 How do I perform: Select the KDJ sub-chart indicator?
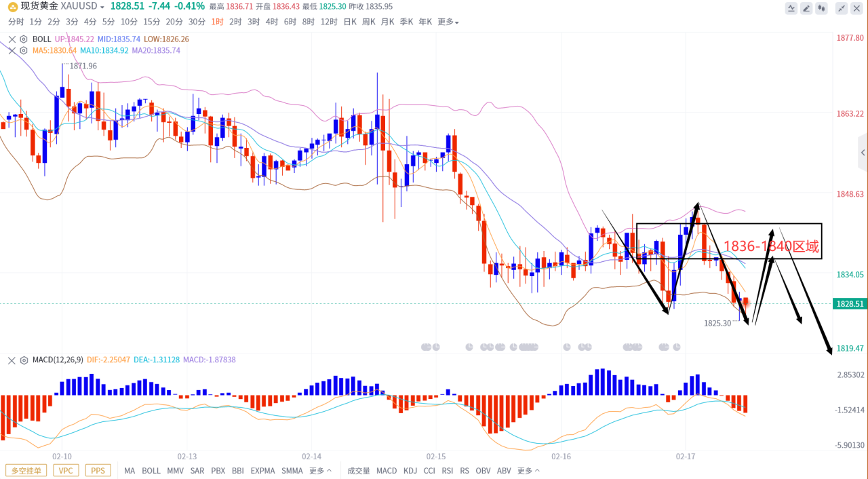410,470
